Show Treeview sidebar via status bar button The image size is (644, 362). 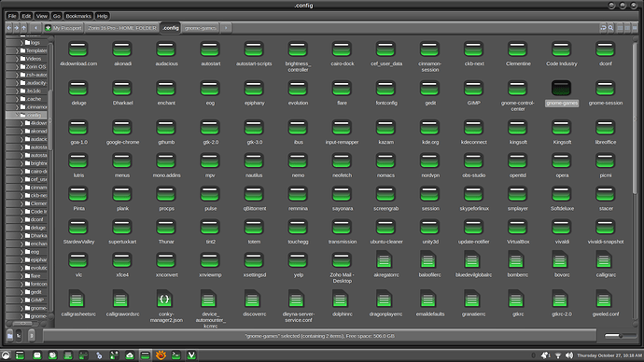click(19, 336)
